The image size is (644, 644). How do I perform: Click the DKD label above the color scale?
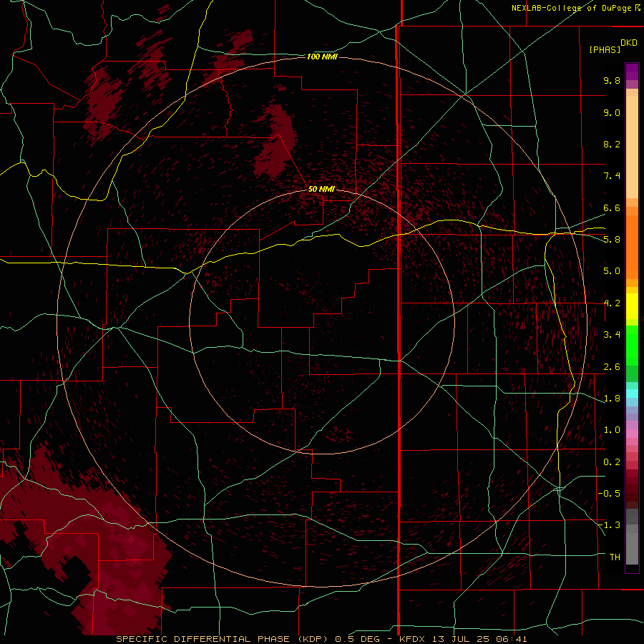629,43
